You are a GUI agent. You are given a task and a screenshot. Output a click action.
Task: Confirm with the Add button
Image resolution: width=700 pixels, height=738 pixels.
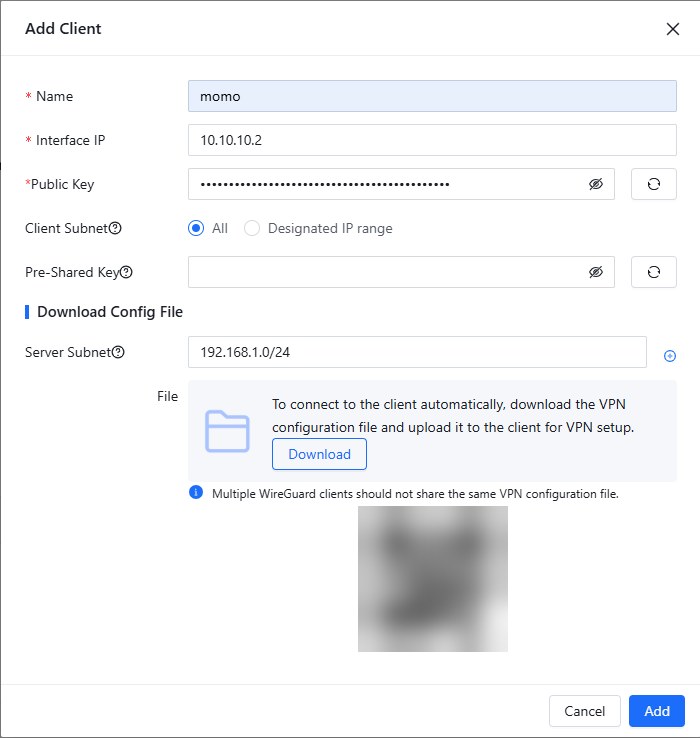tap(657, 711)
